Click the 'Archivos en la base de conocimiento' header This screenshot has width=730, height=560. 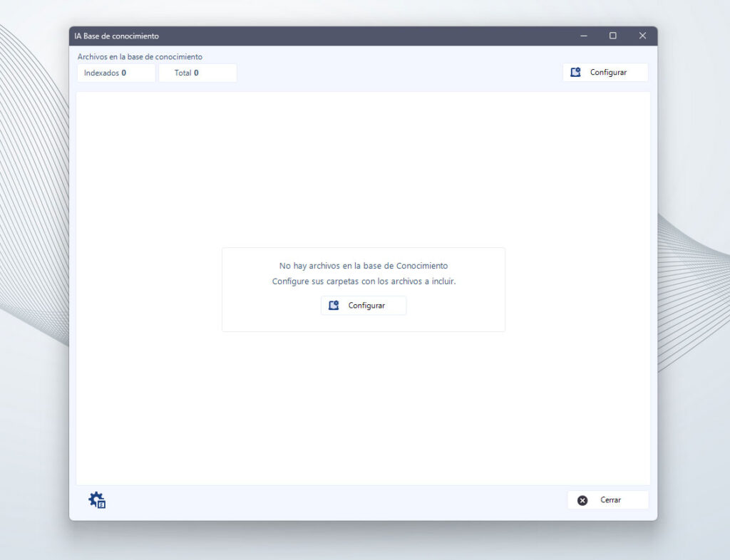(x=139, y=56)
